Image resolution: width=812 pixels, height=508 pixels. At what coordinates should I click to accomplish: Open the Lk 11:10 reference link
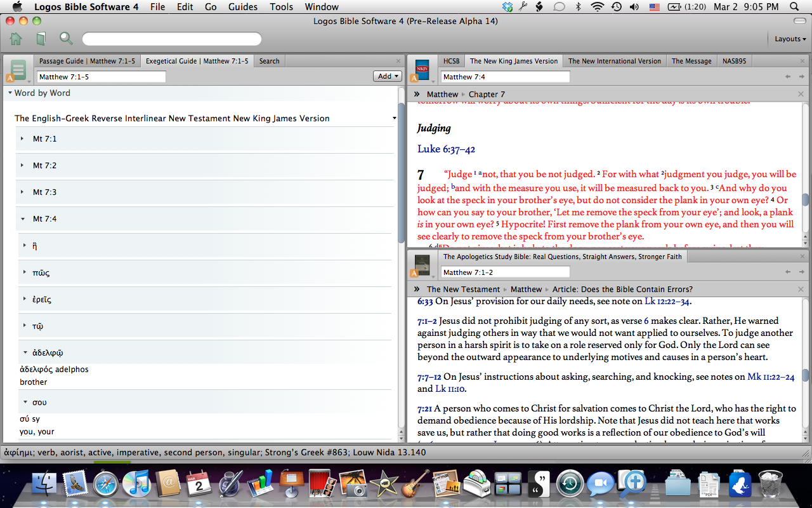tap(450, 389)
